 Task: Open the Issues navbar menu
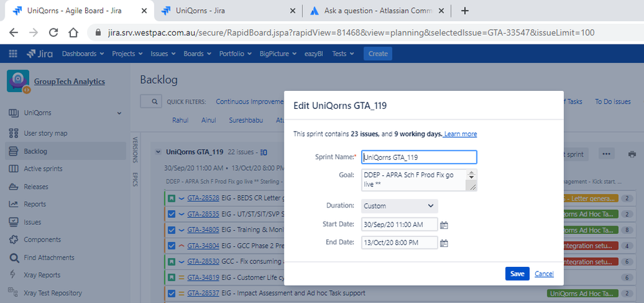pos(162,54)
